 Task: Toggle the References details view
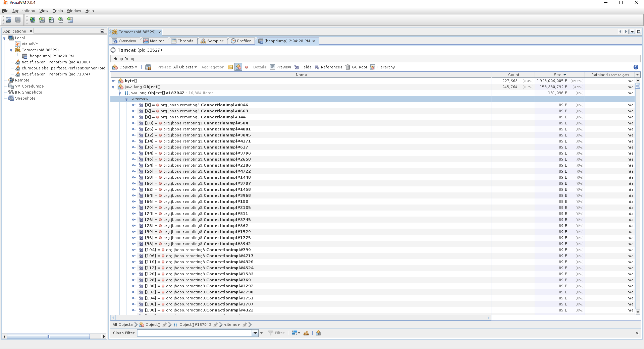click(328, 67)
